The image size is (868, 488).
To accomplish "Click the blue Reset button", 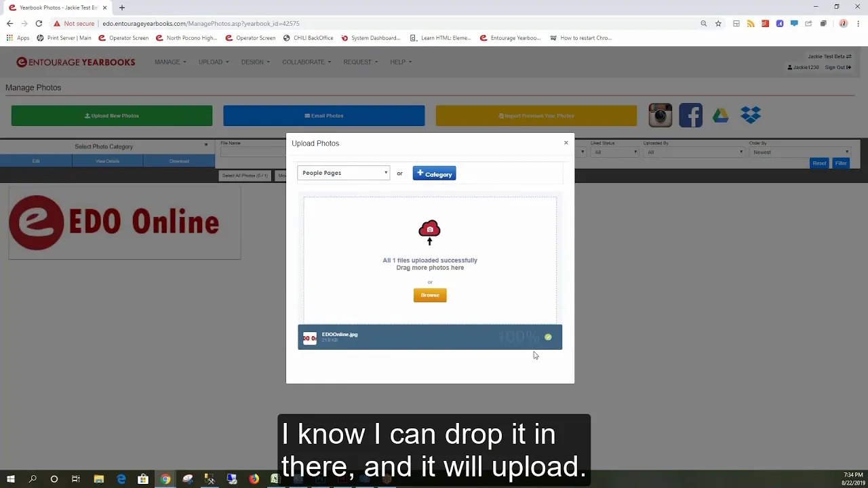I will (x=819, y=163).
